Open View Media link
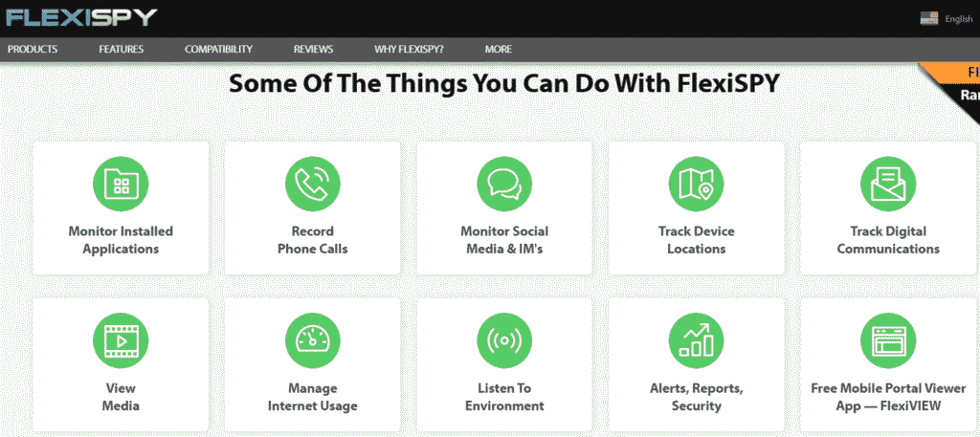Screen dimensions: 980x437 pos(121,397)
